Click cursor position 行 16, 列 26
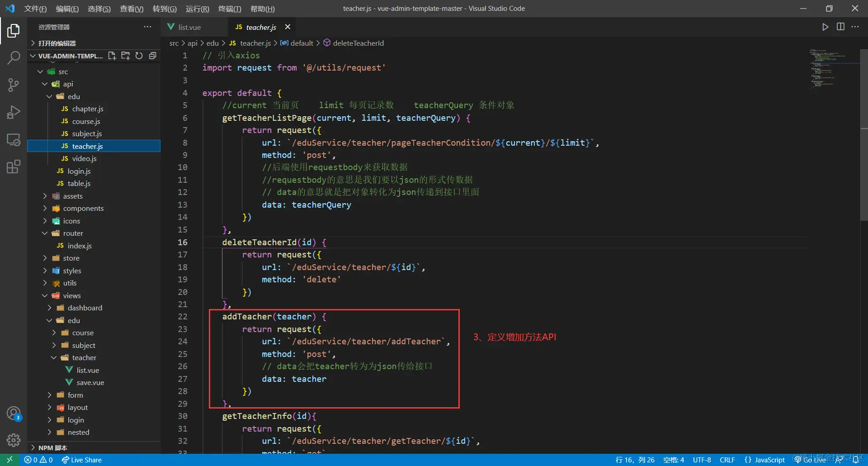This screenshot has height=466, width=868. coord(635,460)
